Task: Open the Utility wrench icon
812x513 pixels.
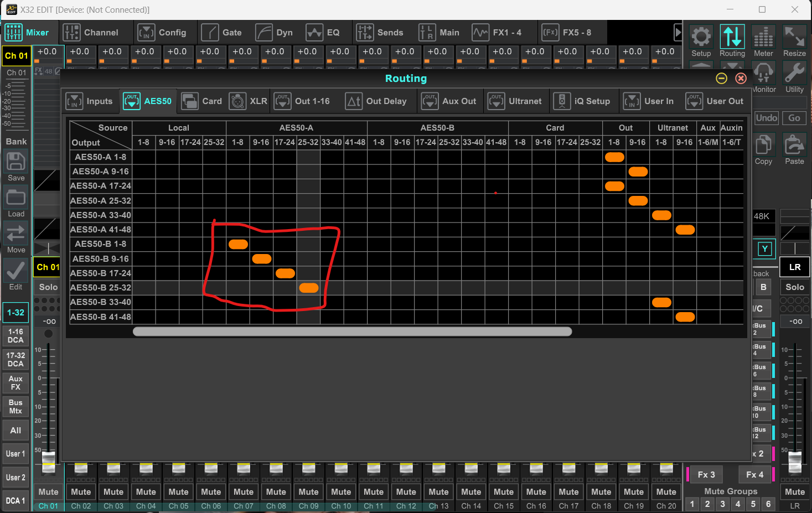Action: 794,73
